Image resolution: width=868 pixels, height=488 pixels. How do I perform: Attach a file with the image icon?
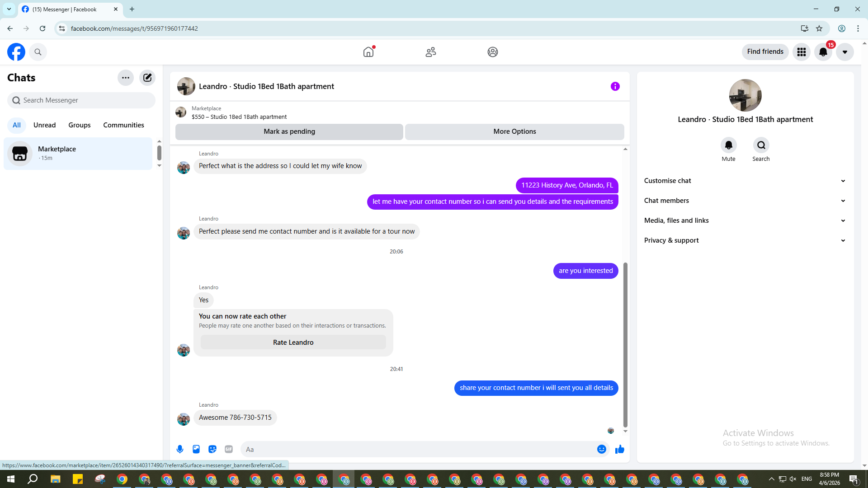pyautogui.click(x=196, y=449)
